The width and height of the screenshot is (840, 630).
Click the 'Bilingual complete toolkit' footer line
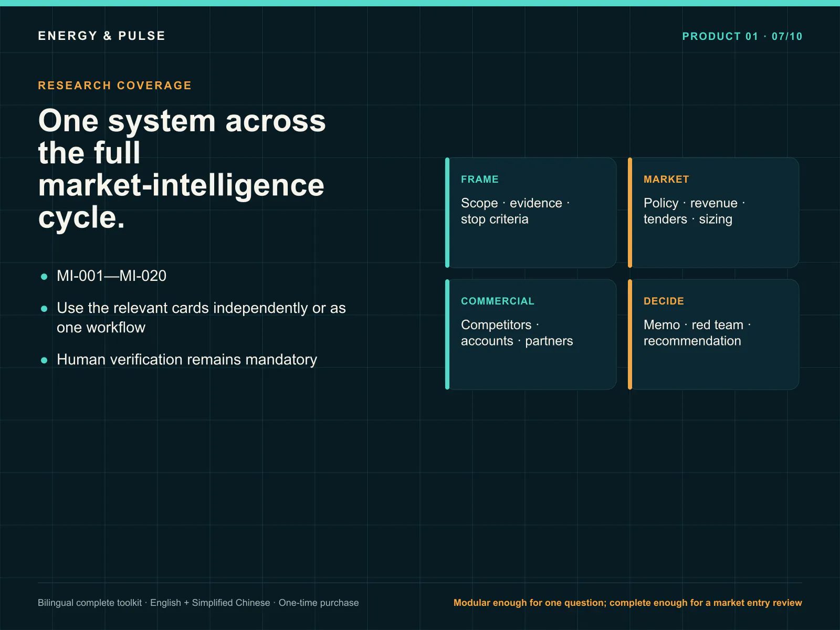(x=198, y=603)
